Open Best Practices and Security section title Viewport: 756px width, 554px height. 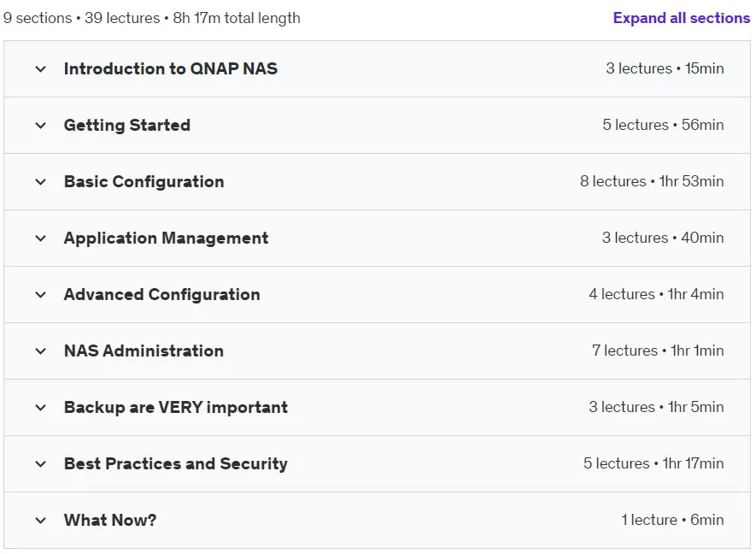pyautogui.click(x=176, y=463)
